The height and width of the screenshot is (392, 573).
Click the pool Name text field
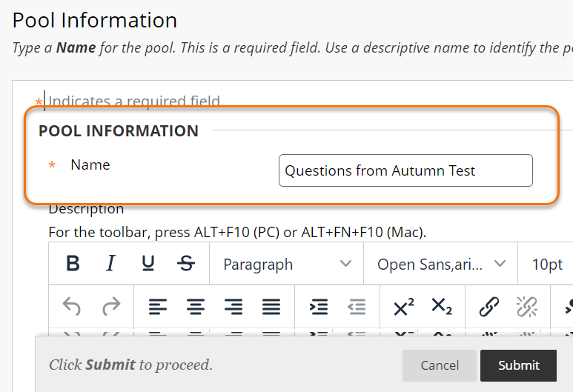click(x=405, y=170)
